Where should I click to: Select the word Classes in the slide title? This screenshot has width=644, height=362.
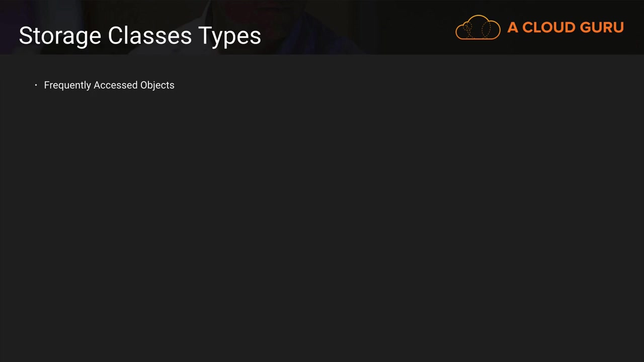pyautogui.click(x=149, y=36)
